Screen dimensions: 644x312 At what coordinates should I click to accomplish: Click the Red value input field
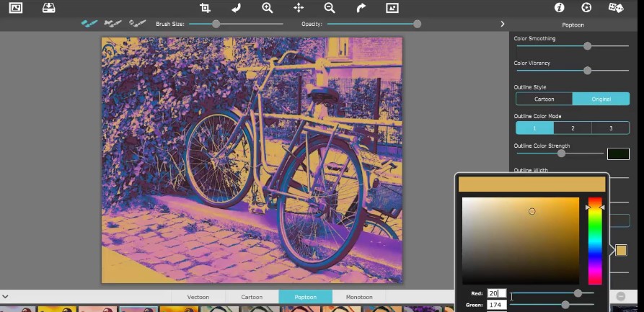(497, 293)
